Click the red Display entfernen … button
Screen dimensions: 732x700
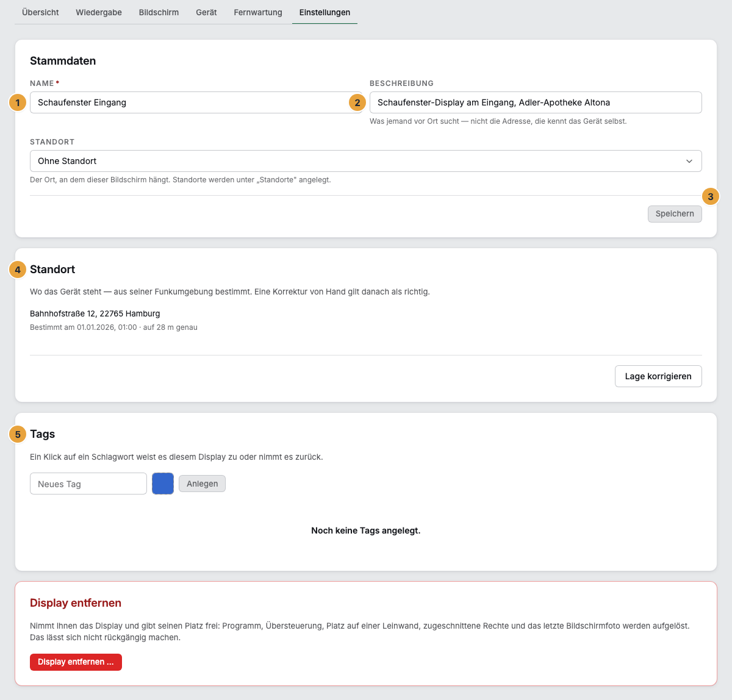tap(76, 662)
